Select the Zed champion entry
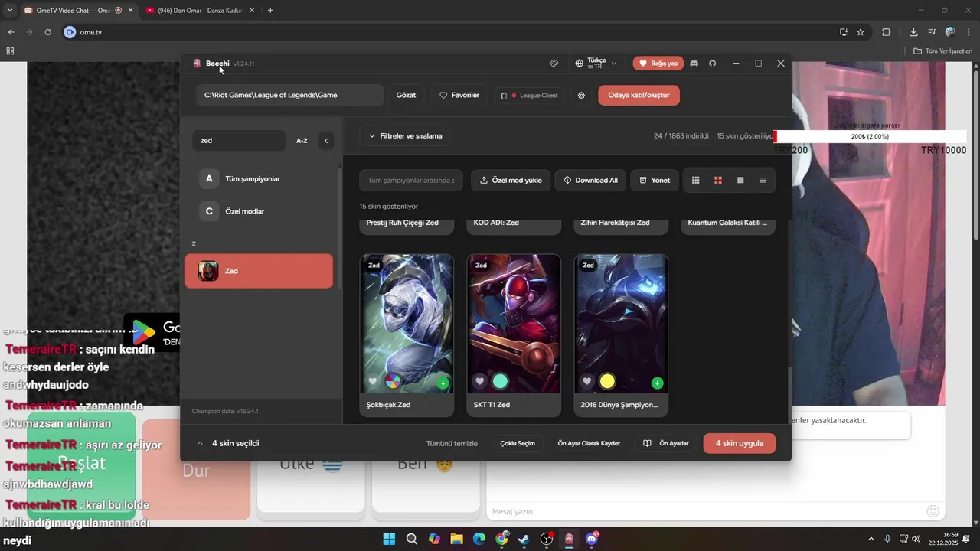The width and height of the screenshot is (980, 551). click(259, 271)
